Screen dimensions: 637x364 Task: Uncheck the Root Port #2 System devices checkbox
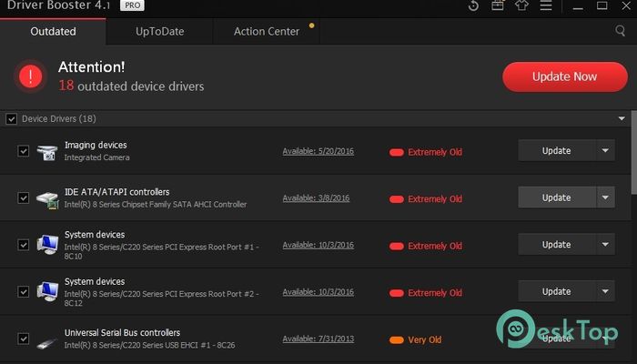(x=23, y=292)
